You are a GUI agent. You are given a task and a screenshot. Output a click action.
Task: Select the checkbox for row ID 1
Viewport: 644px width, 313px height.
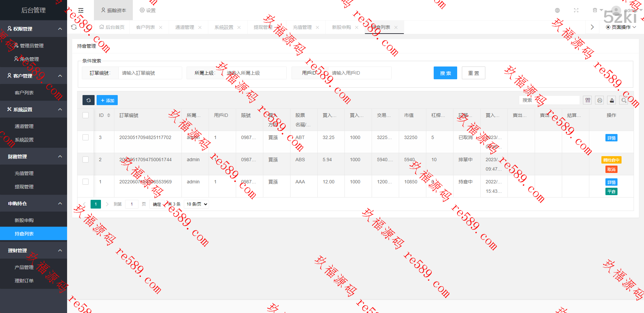86,182
